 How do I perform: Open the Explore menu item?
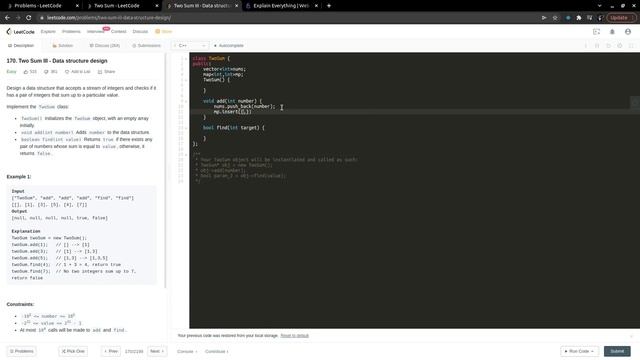48,31
